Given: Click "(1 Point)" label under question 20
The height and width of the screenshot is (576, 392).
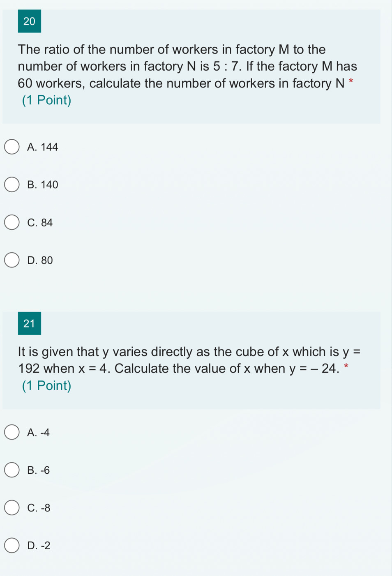Looking at the screenshot, I should pos(47,100).
